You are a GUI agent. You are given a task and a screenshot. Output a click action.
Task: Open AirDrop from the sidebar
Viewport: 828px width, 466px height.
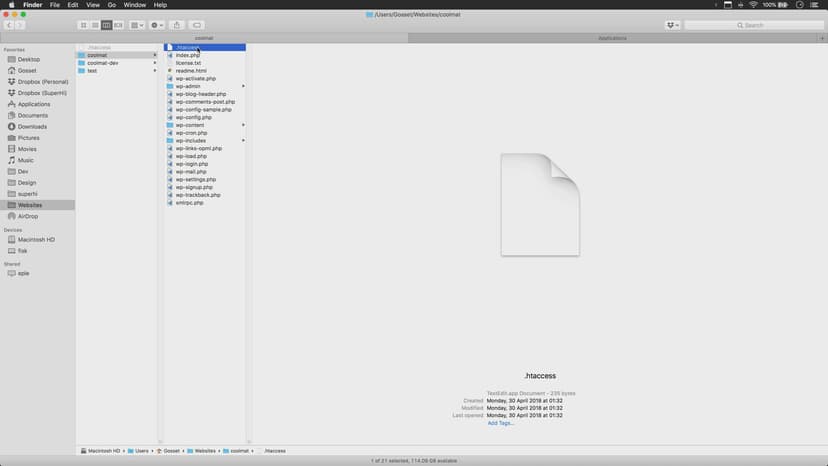click(x=28, y=216)
